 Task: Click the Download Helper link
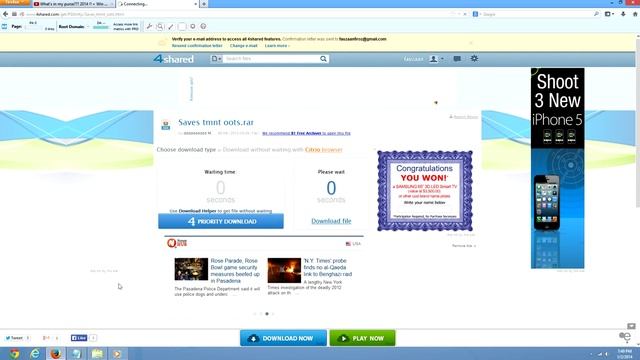click(197, 211)
